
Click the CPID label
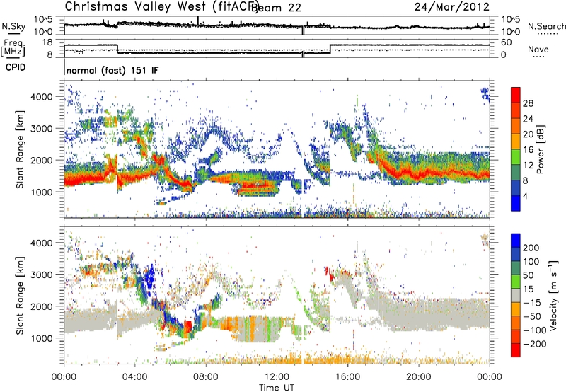tap(16, 67)
